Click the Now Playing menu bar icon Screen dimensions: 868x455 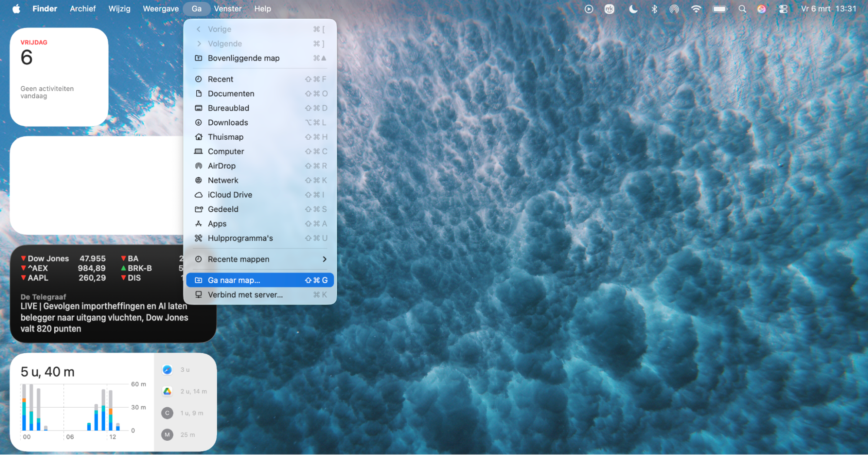pos(589,9)
